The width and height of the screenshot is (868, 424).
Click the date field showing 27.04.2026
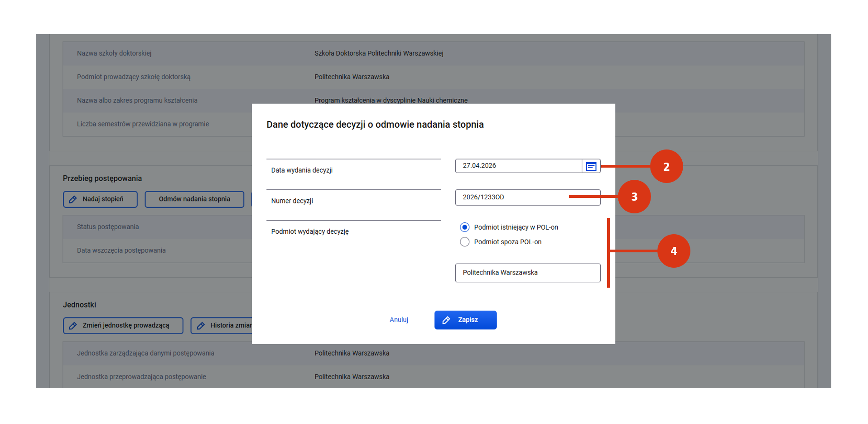[x=518, y=166]
